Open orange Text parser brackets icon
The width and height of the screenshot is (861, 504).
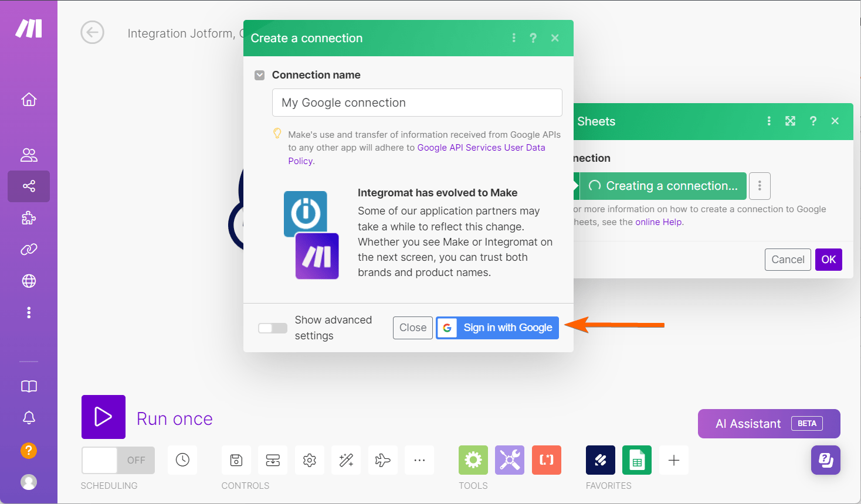click(547, 460)
